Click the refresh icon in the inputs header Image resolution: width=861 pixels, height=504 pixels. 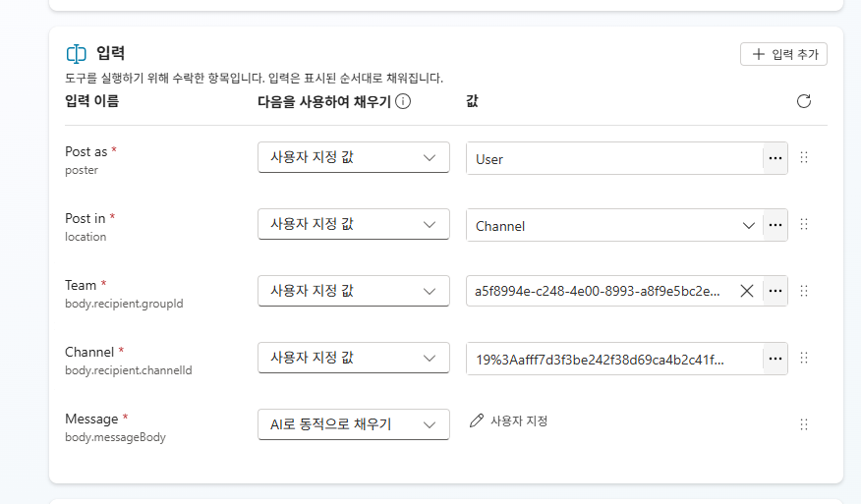coord(803,101)
